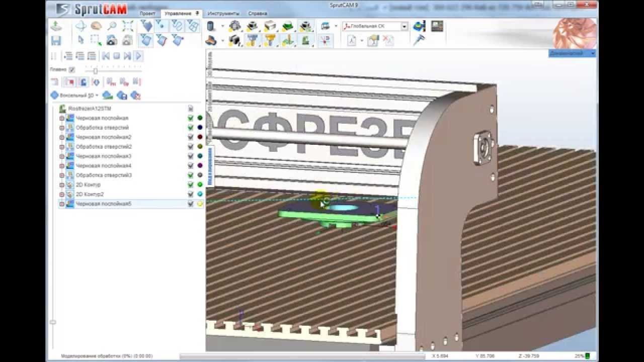Expand the Черновая послойная5 tree node

tap(62, 204)
